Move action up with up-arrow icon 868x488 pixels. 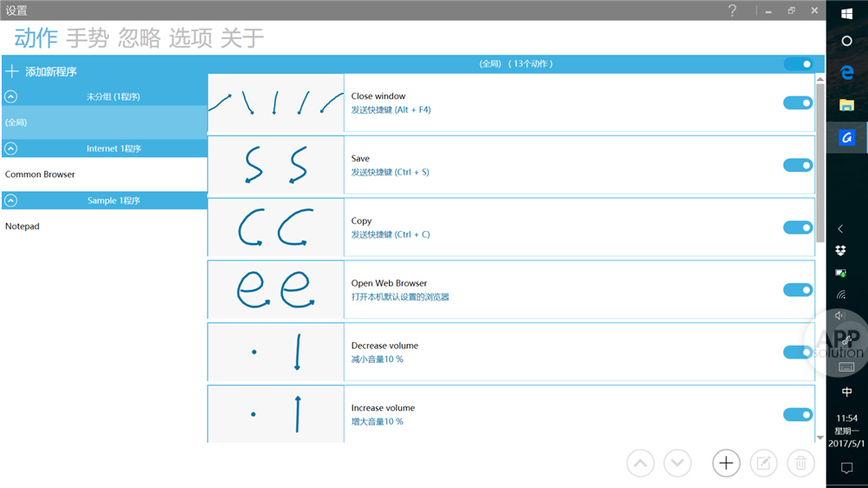pyautogui.click(x=641, y=464)
